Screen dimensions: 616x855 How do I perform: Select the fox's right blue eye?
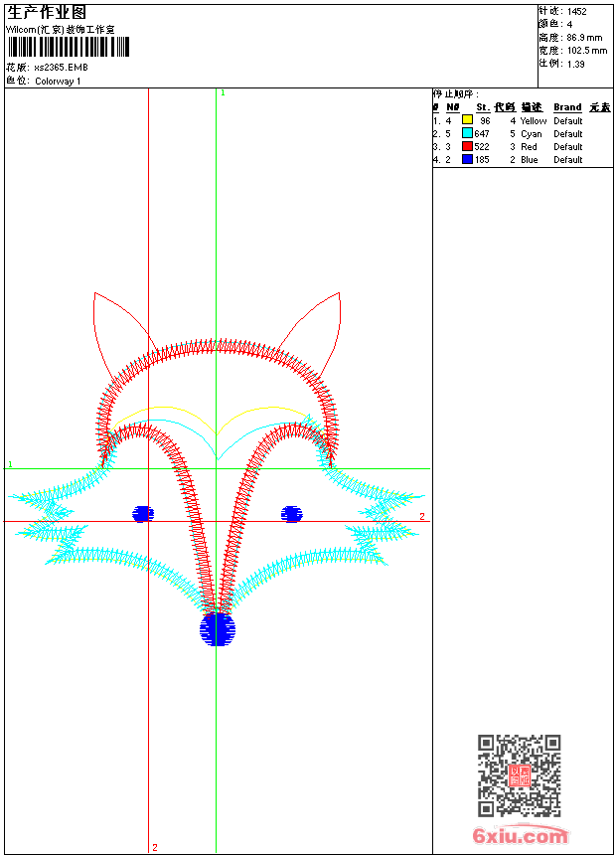(x=292, y=514)
